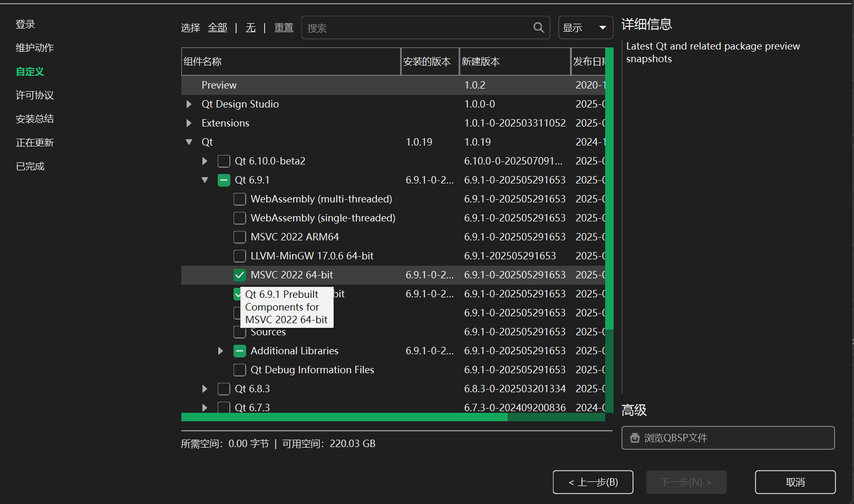The height and width of the screenshot is (504, 854).
Task: Click the search magnifier icon
Action: tap(538, 27)
